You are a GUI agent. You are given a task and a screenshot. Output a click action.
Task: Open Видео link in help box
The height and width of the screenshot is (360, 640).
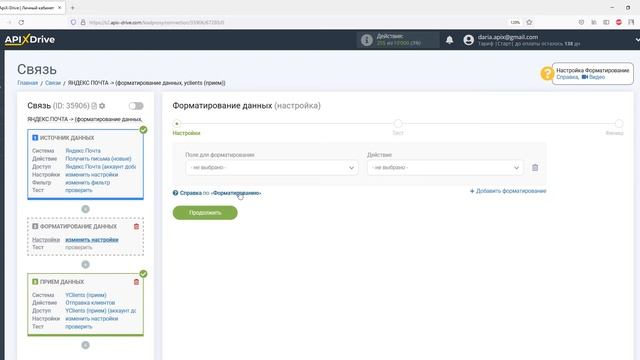(593, 77)
